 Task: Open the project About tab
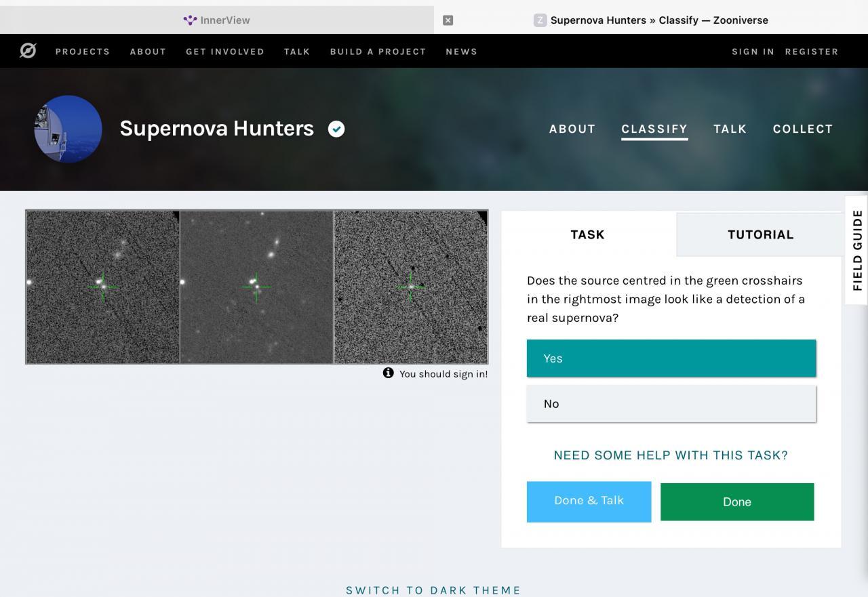(572, 129)
